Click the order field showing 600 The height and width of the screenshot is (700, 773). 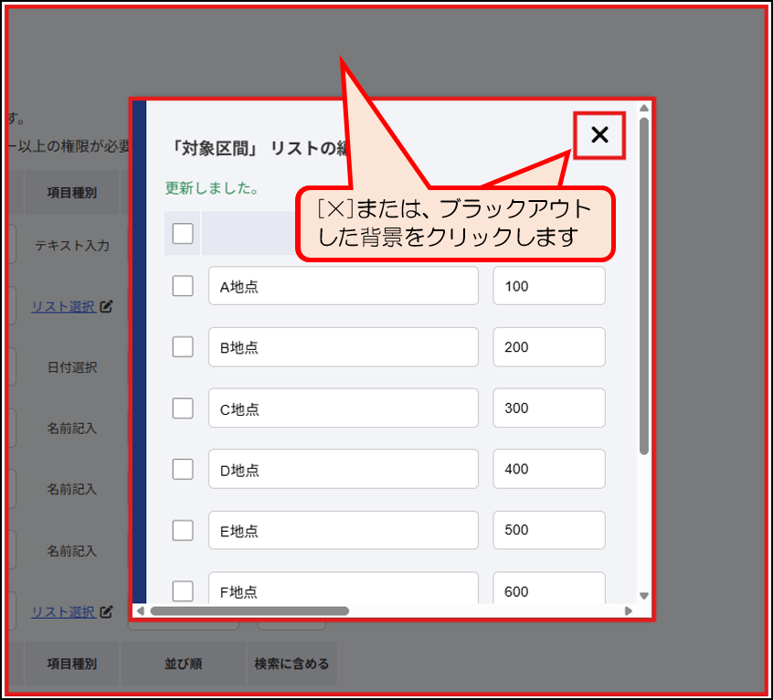coord(549,589)
